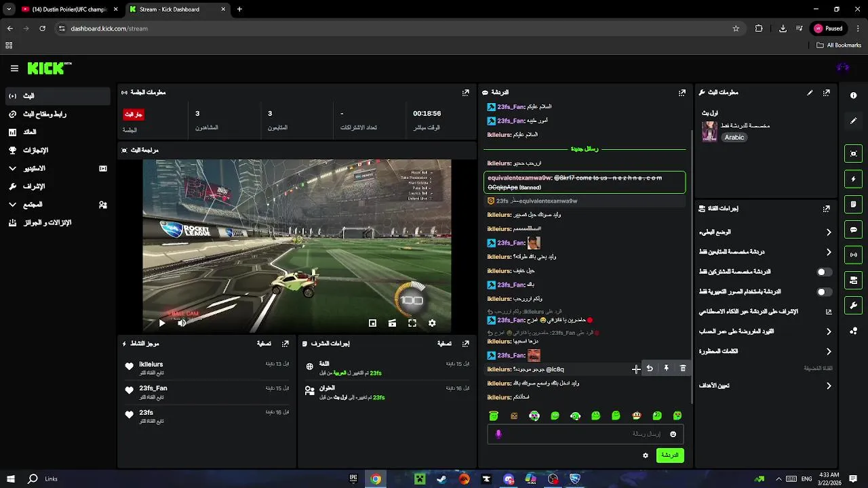Toggle the wrench moderation widget in right bar
Viewport: 868px width, 488px height.
tap(853, 306)
